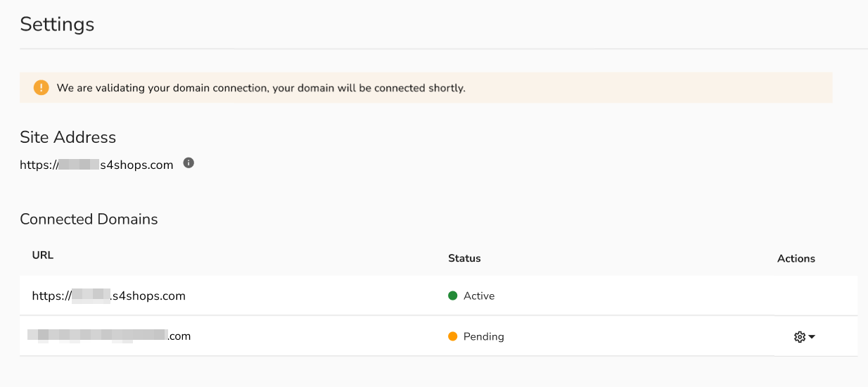Click the green Active status dot
868x387 pixels.
point(453,296)
